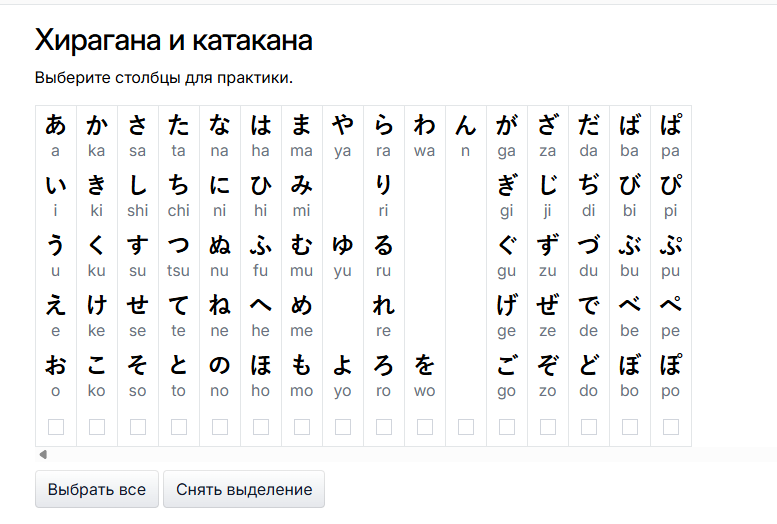Enable the 'za' column checkbox

(x=548, y=427)
